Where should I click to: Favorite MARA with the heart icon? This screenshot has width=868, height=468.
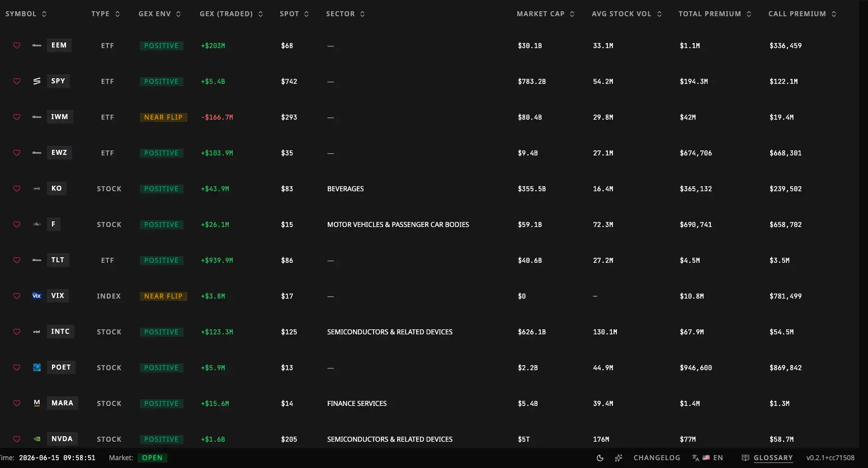[17, 404]
